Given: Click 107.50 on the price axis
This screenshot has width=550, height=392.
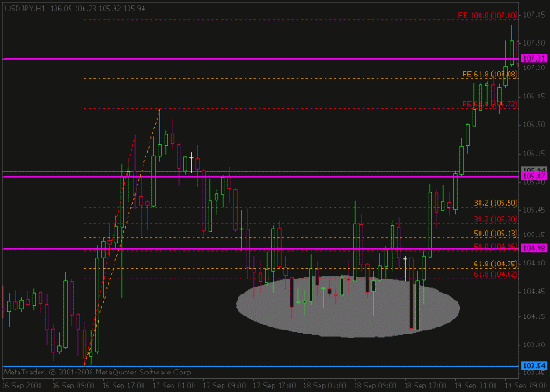Looking at the screenshot, I should point(534,43).
